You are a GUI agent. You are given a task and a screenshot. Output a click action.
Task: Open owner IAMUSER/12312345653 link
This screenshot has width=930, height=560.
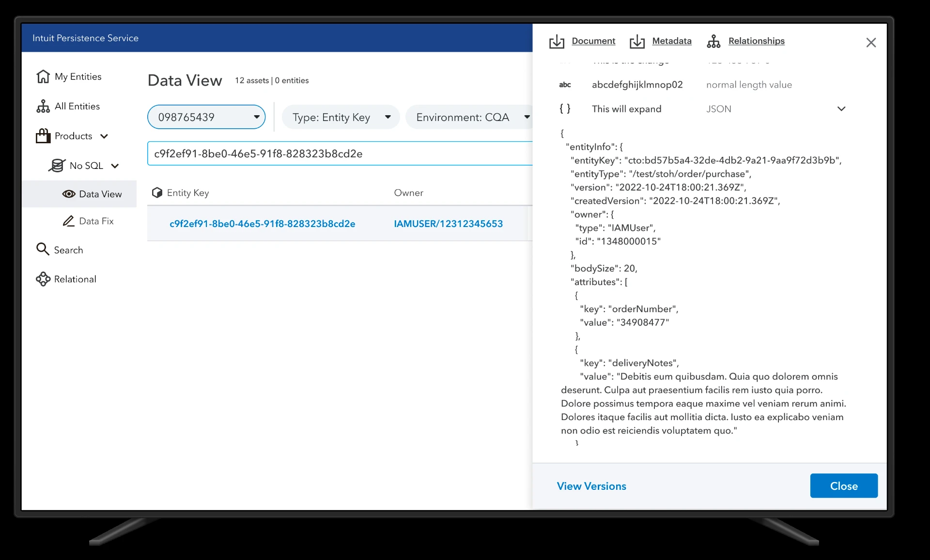(448, 224)
